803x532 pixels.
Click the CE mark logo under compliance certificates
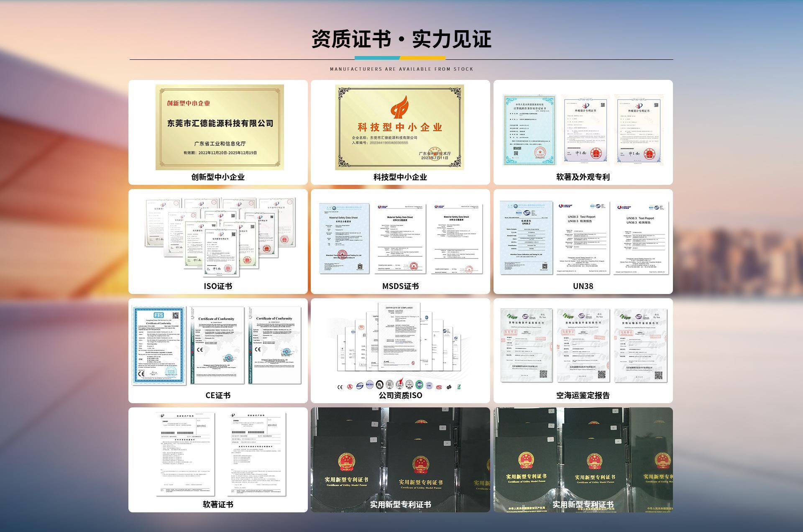click(x=340, y=386)
